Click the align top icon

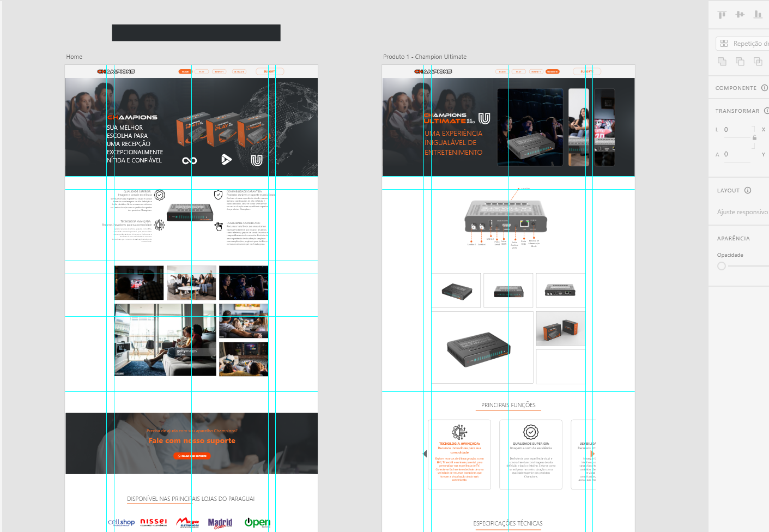[722, 15]
